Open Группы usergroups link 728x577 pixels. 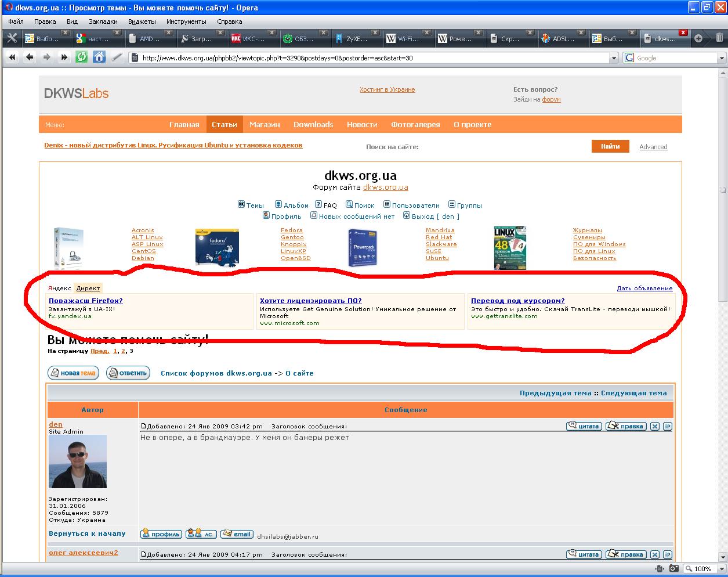click(x=465, y=205)
